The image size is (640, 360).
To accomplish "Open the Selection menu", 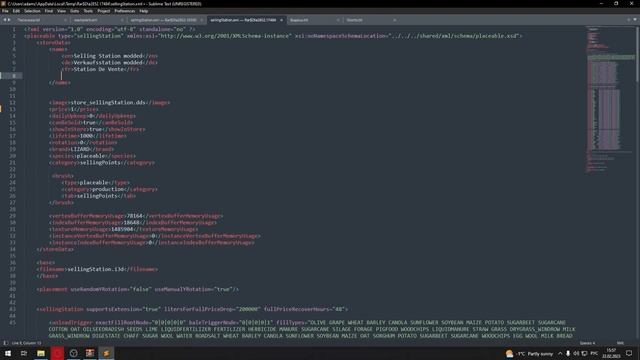I will click(32, 11).
